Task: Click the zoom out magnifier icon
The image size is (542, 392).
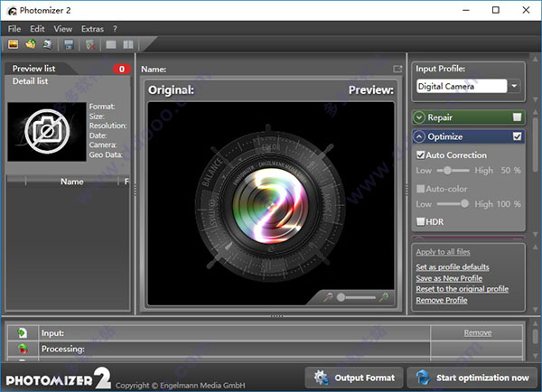Action: [x=328, y=297]
